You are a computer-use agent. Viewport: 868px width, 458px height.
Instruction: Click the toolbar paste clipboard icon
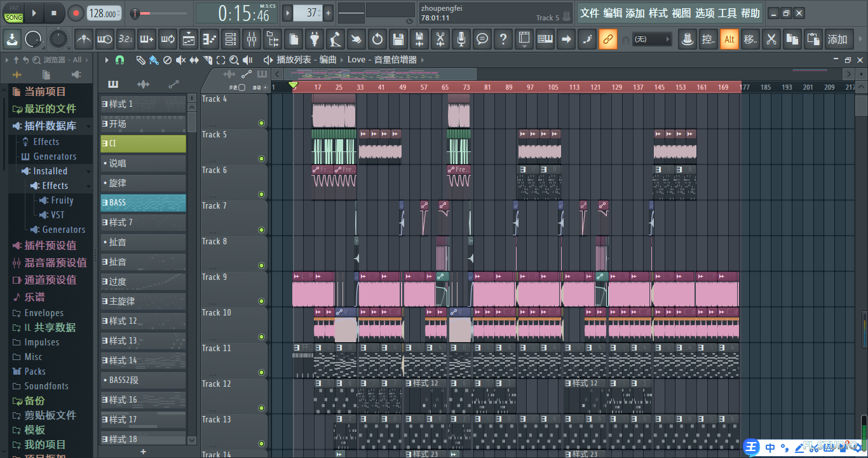click(813, 39)
